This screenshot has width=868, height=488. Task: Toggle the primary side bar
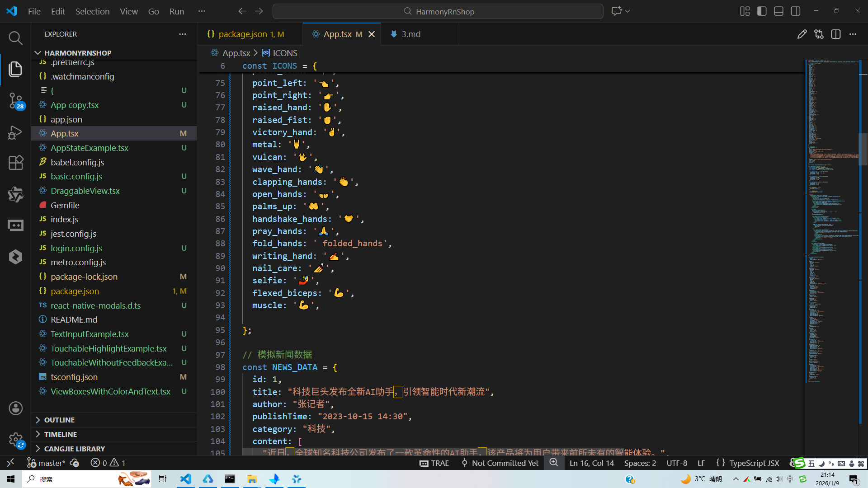[x=762, y=11]
